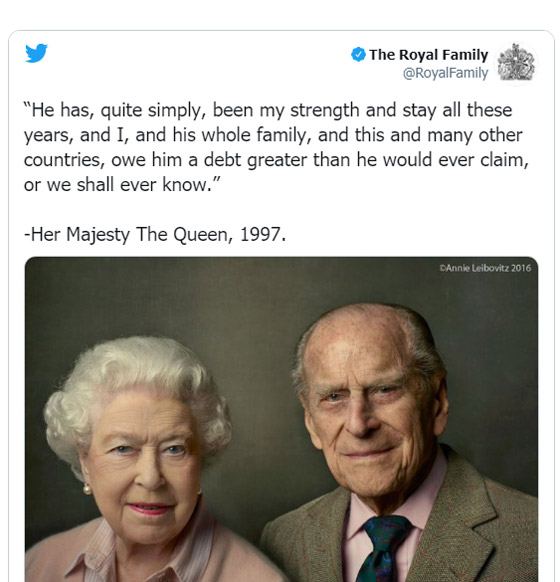Open the @RoyalFamily handle link

coord(445,73)
